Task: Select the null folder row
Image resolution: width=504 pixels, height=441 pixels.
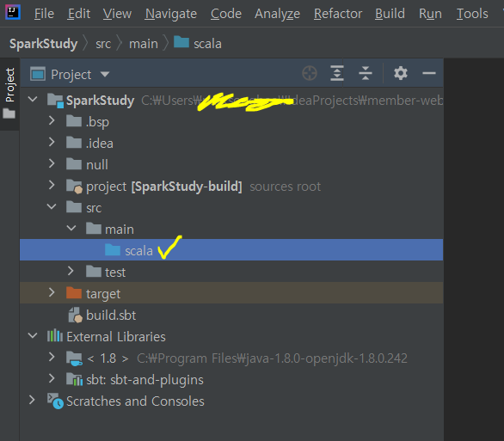Action: click(x=231, y=165)
